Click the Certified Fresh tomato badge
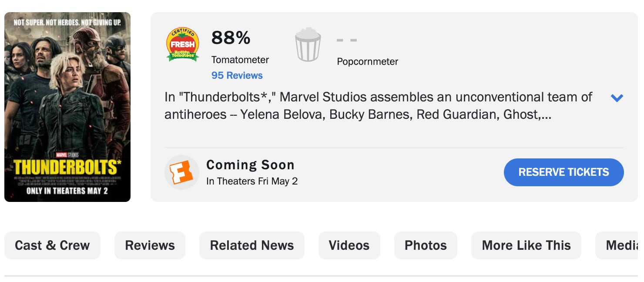The image size is (644, 282). 183,44
